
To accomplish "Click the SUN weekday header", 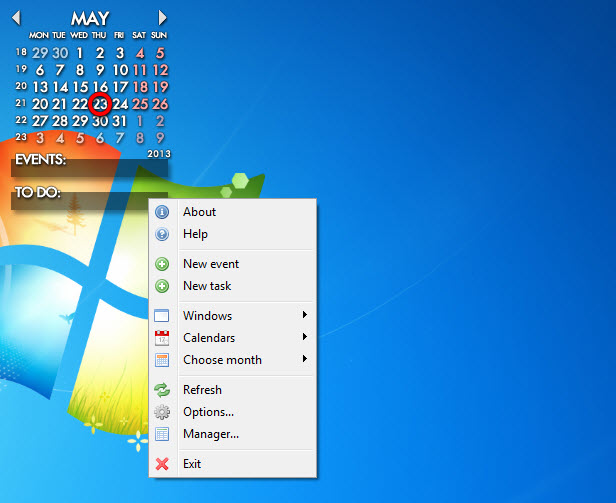I will tap(159, 35).
